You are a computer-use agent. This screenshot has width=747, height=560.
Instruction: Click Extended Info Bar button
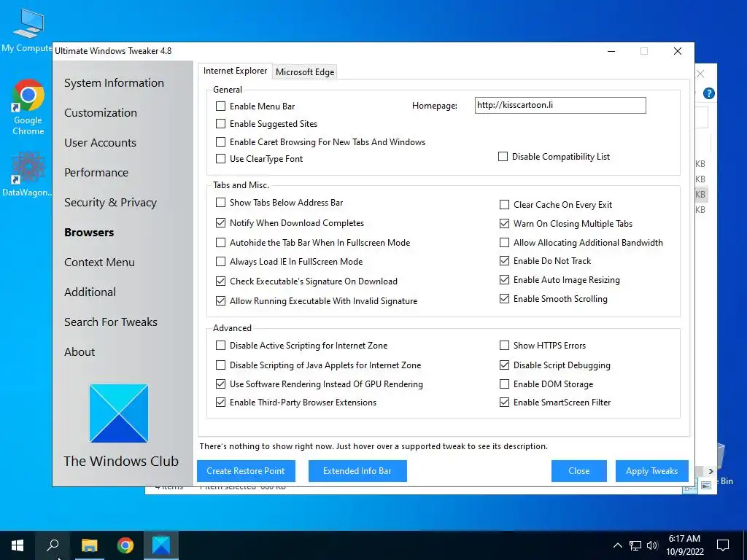[357, 471]
